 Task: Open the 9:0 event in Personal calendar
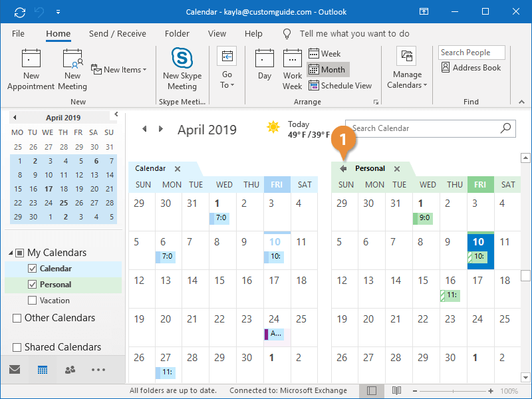pos(423,218)
